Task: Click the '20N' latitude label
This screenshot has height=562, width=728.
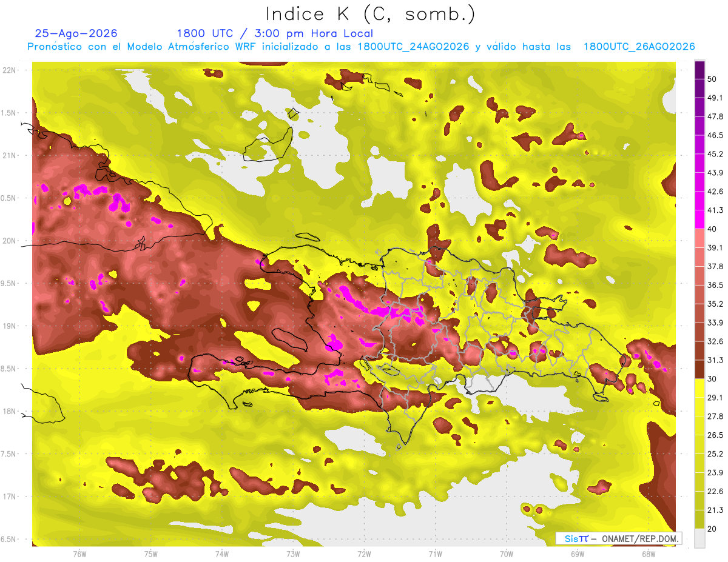Action: click(x=9, y=241)
